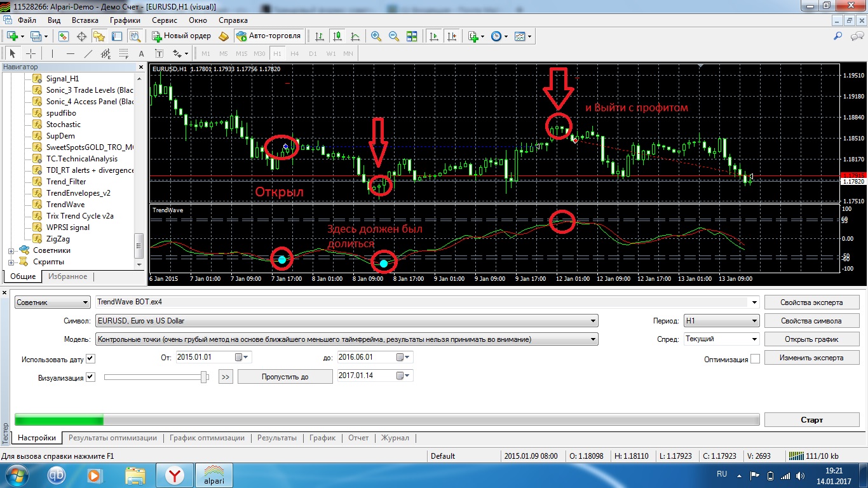
Task: Expand Скрипты tree node
Action: 11,262
